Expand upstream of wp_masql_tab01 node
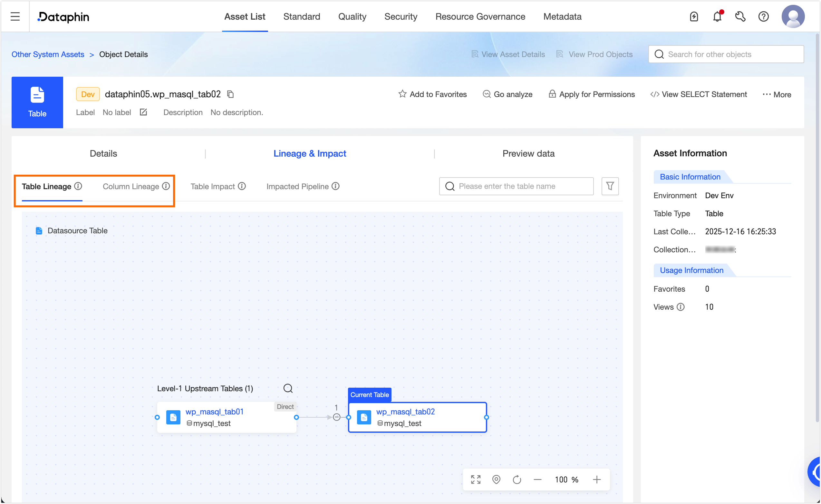The height and width of the screenshot is (504, 821). [157, 417]
